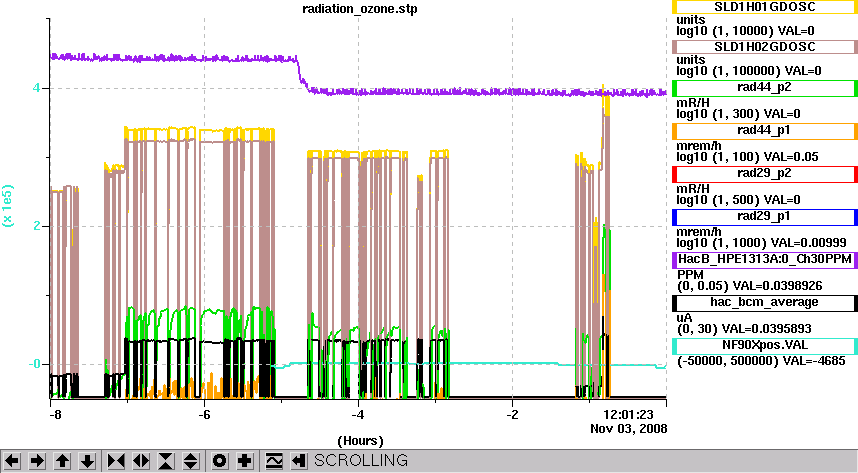858x473 pixels.
Task: Click the PPM units label in legend
Action: 691,275
